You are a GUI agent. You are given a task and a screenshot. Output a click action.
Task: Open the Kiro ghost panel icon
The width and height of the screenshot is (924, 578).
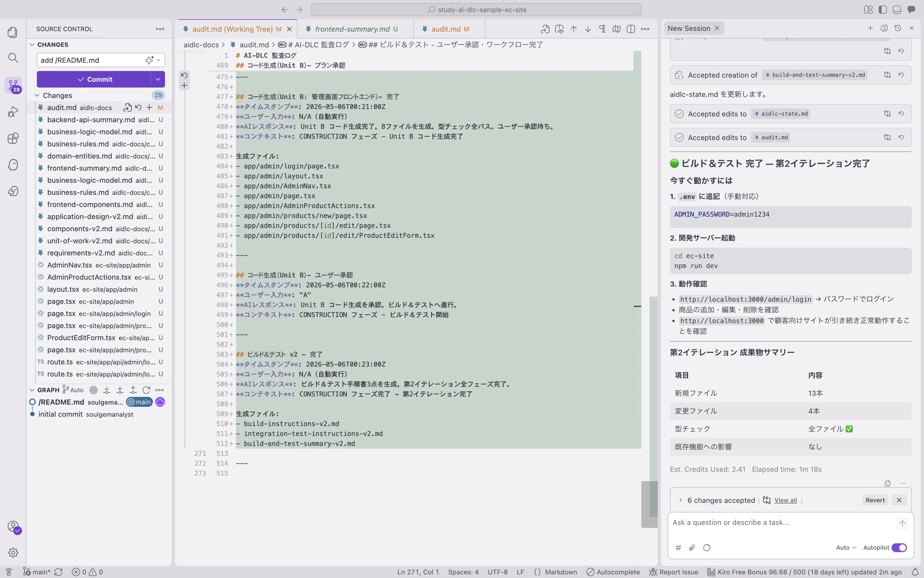point(13,165)
